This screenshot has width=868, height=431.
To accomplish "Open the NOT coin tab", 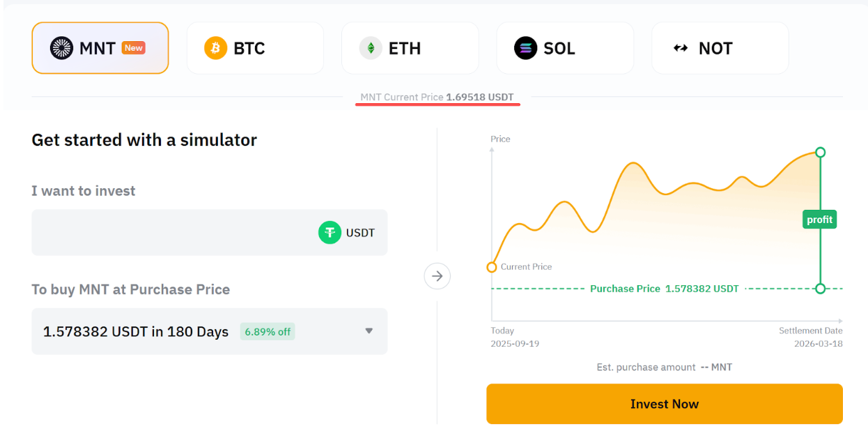I will point(720,48).
